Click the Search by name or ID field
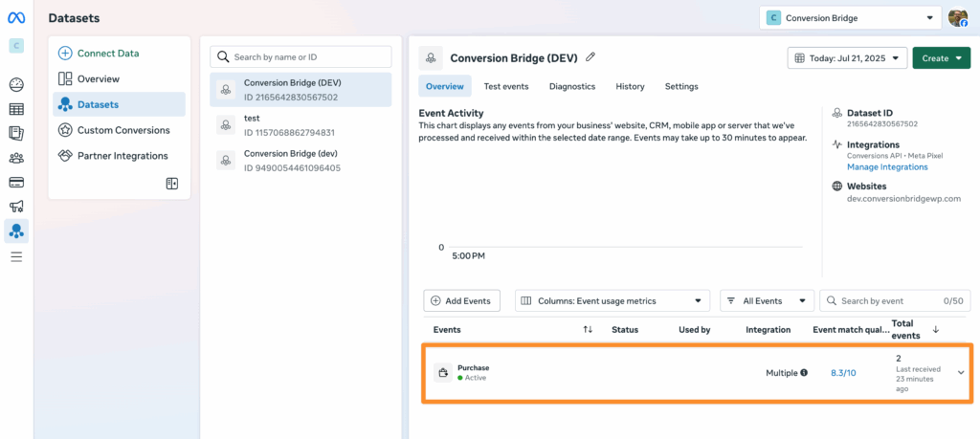The width and height of the screenshot is (980, 439). tap(301, 56)
